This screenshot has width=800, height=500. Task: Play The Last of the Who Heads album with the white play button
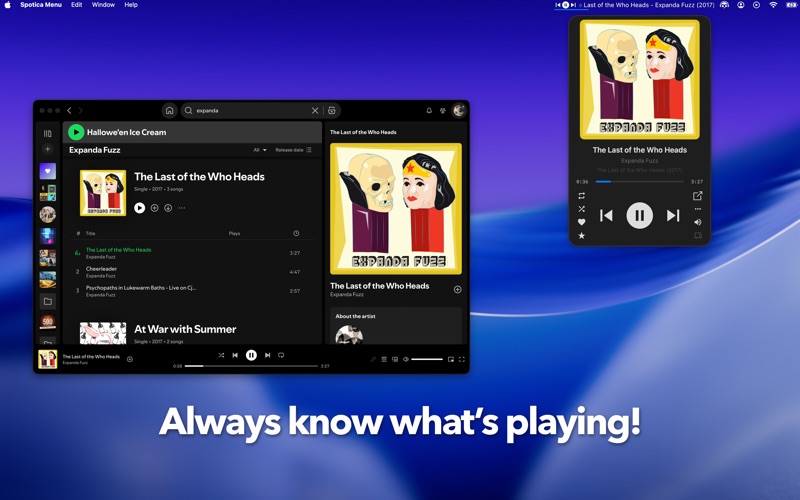point(139,208)
